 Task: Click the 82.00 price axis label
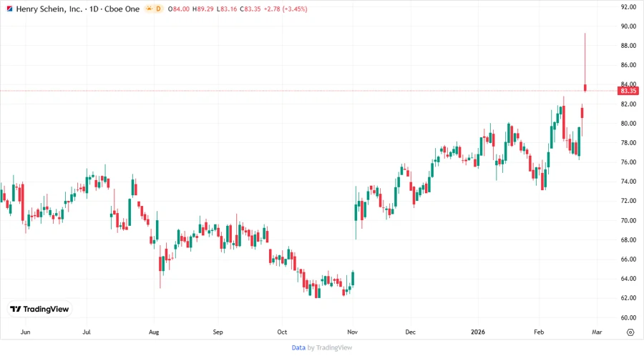(628, 104)
